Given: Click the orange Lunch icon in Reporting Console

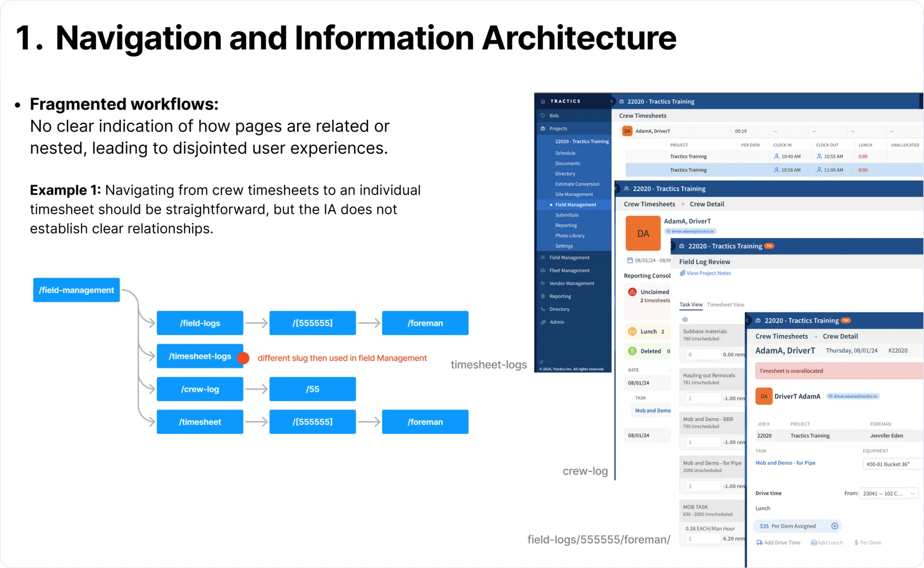Looking at the screenshot, I should [x=632, y=332].
